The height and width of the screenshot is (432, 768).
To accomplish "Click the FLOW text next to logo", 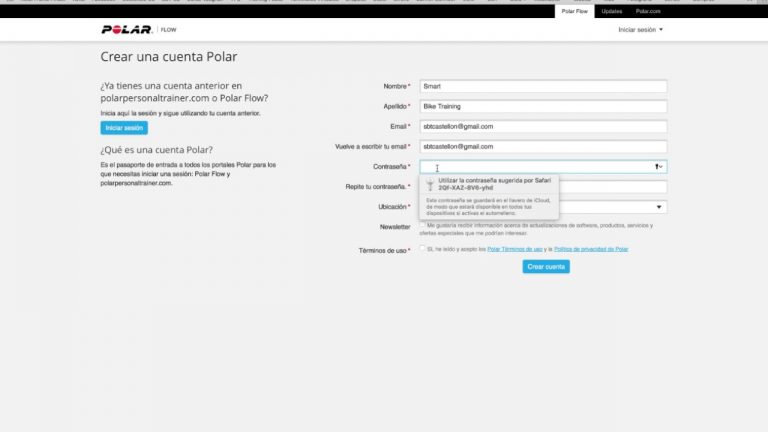I will (x=168, y=30).
